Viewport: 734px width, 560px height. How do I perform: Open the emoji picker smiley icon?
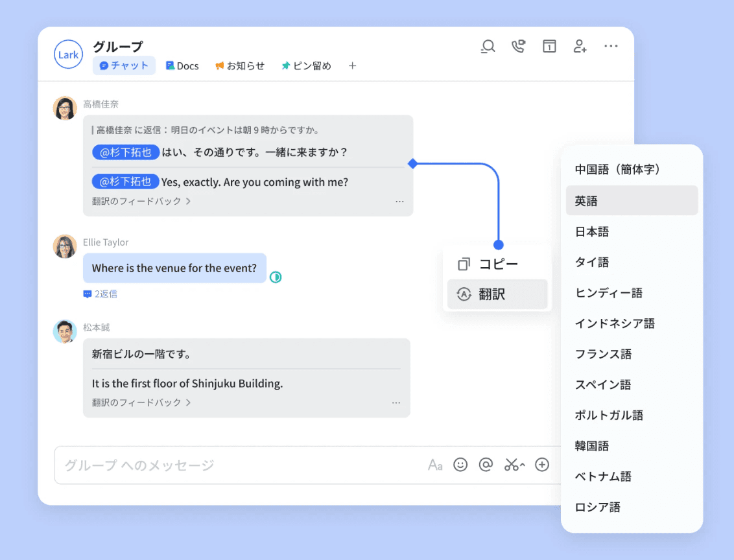(x=460, y=465)
